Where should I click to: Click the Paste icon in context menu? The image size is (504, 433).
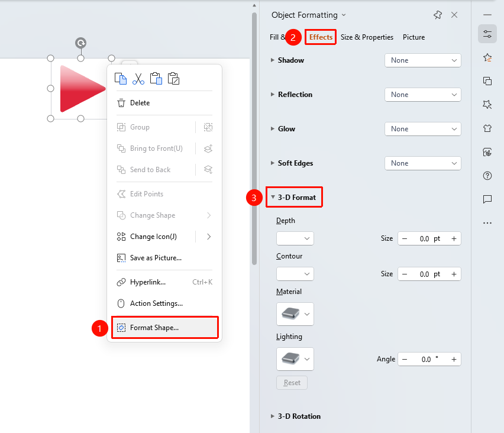coord(156,79)
